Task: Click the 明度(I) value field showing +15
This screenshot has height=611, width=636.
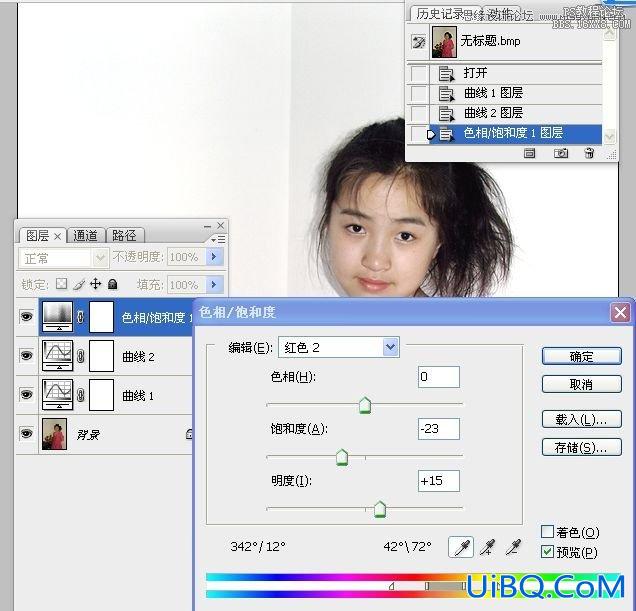Action: coord(439,481)
